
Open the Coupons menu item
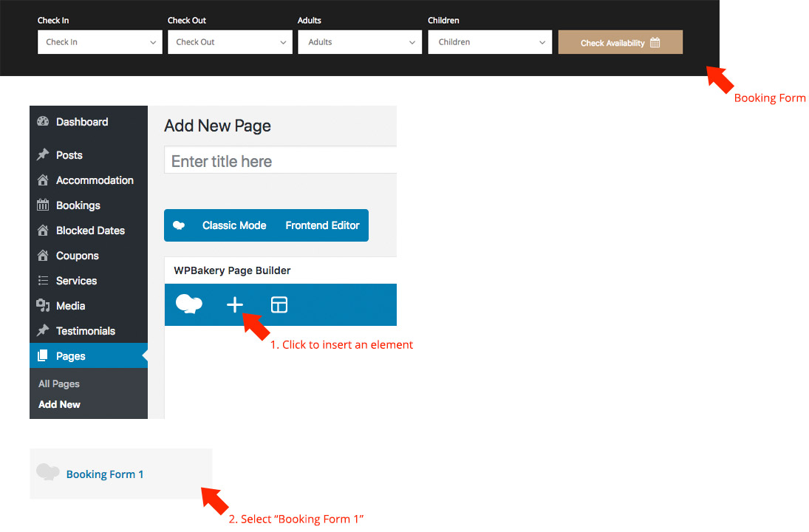click(77, 256)
